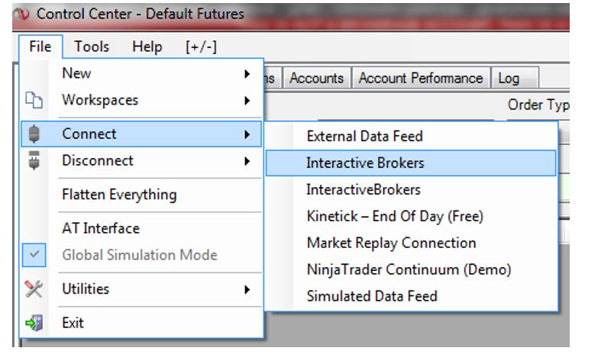598x364 pixels.
Task: Click the NinjaTrader logo in the title bar
Action: coord(21,14)
